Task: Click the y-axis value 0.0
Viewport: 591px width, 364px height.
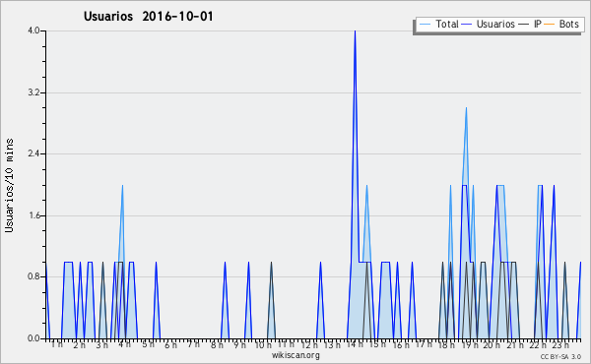Action: pyautogui.click(x=33, y=338)
